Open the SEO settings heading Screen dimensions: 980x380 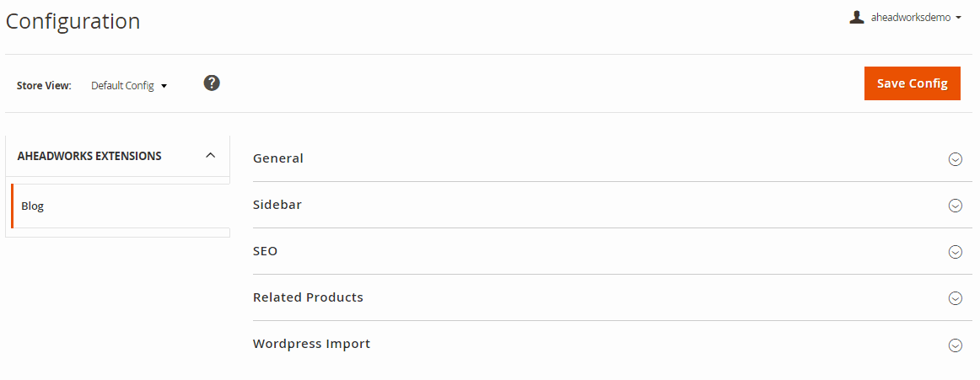coord(265,251)
